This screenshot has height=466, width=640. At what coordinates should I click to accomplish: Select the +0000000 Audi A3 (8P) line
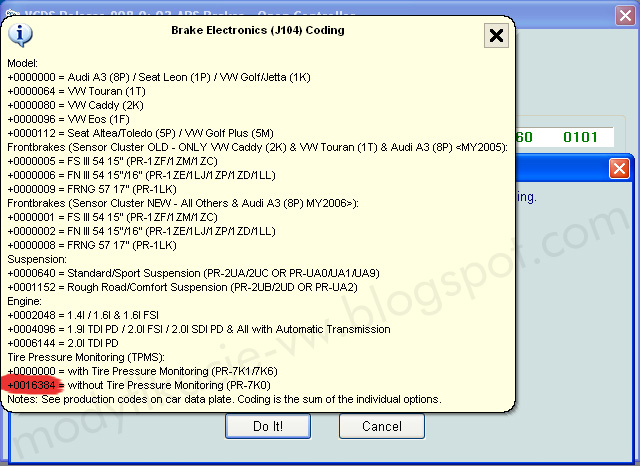click(x=159, y=77)
